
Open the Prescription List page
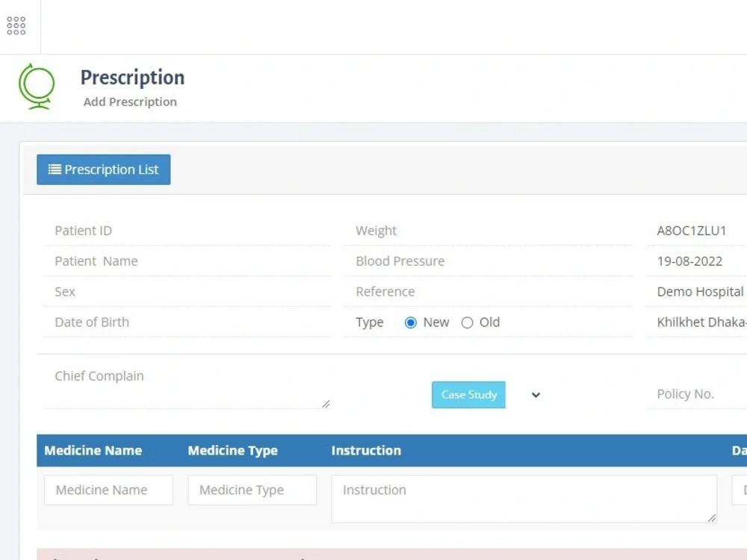[x=103, y=169]
